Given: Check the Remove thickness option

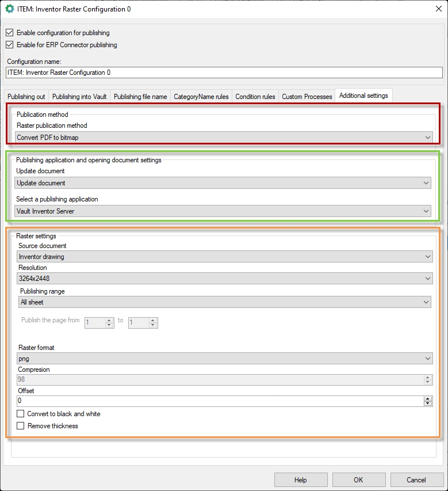Looking at the screenshot, I should 21,426.
